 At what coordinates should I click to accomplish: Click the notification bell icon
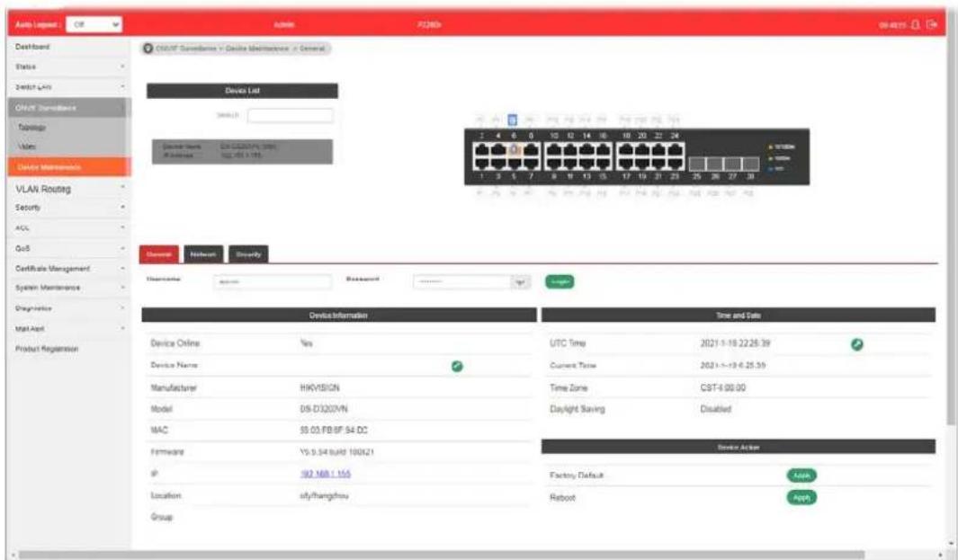tap(915, 24)
